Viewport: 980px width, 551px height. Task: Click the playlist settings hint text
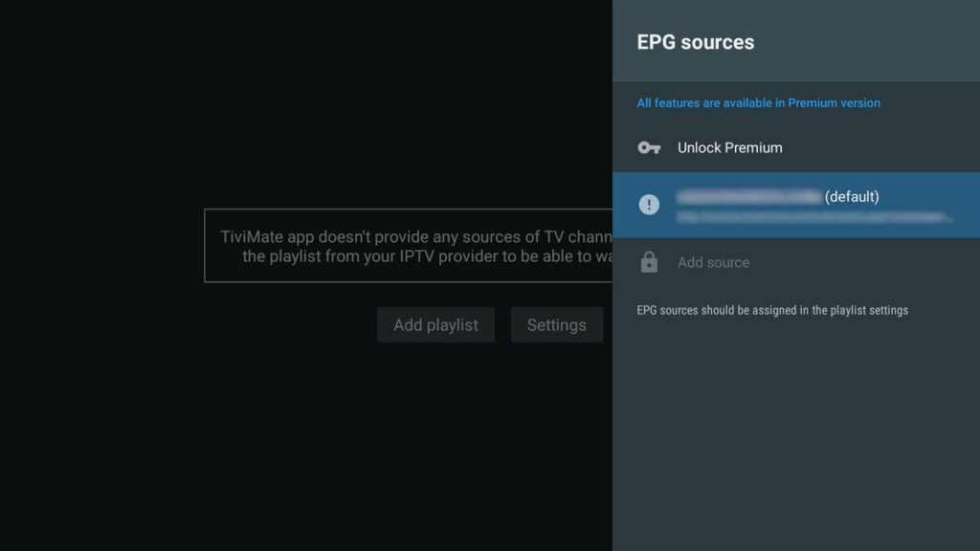point(771,310)
